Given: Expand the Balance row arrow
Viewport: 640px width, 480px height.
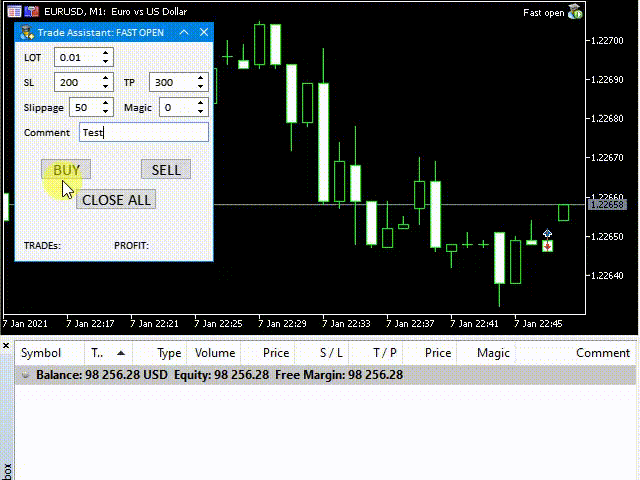Looking at the screenshot, I should (x=25, y=375).
